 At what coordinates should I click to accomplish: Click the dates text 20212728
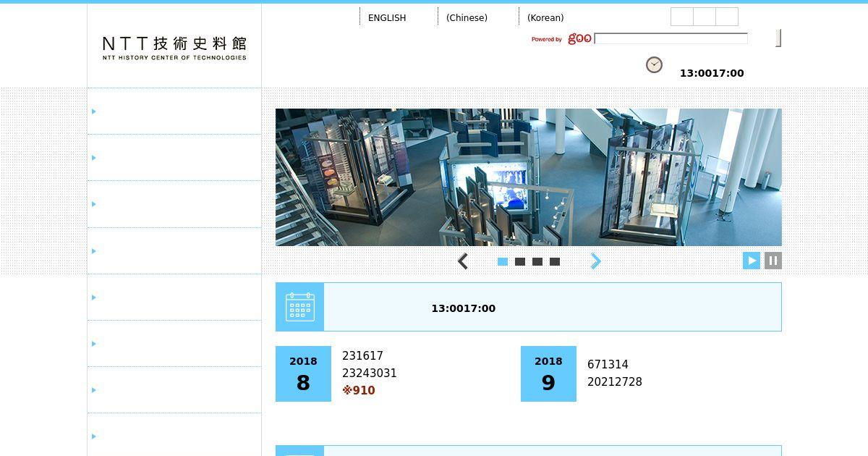point(615,382)
